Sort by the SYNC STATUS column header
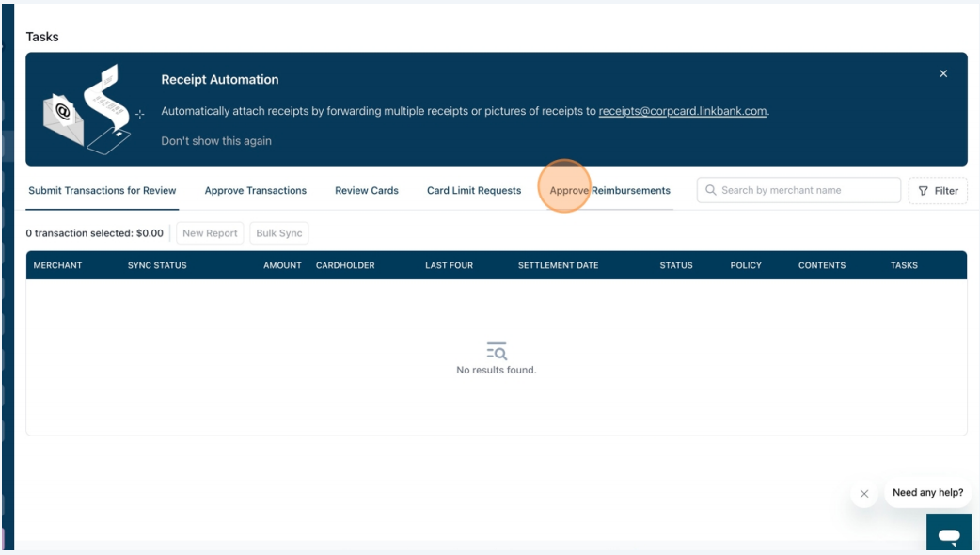980x555 pixels. click(157, 265)
